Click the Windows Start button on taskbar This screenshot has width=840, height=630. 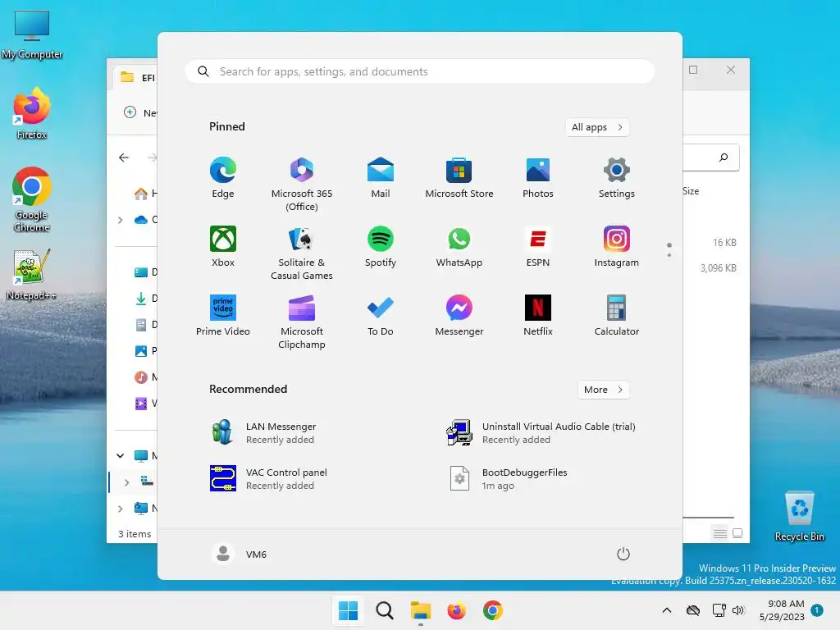(x=348, y=610)
